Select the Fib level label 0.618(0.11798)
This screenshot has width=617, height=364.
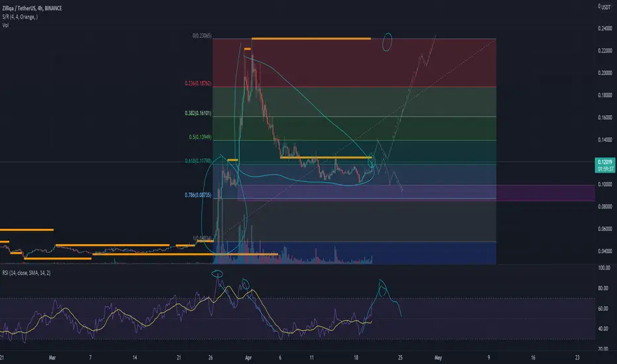(x=198, y=161)
